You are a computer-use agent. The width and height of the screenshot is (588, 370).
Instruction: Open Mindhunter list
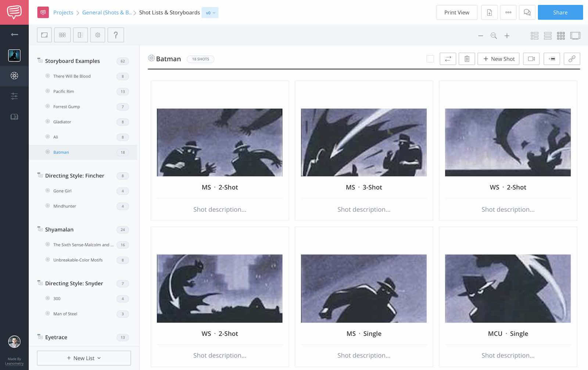click(65, 206)
